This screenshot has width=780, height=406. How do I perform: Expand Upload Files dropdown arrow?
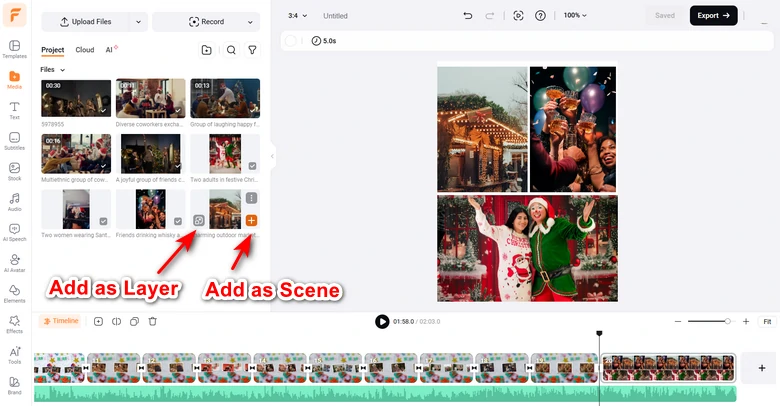click(x=138, y=22)
